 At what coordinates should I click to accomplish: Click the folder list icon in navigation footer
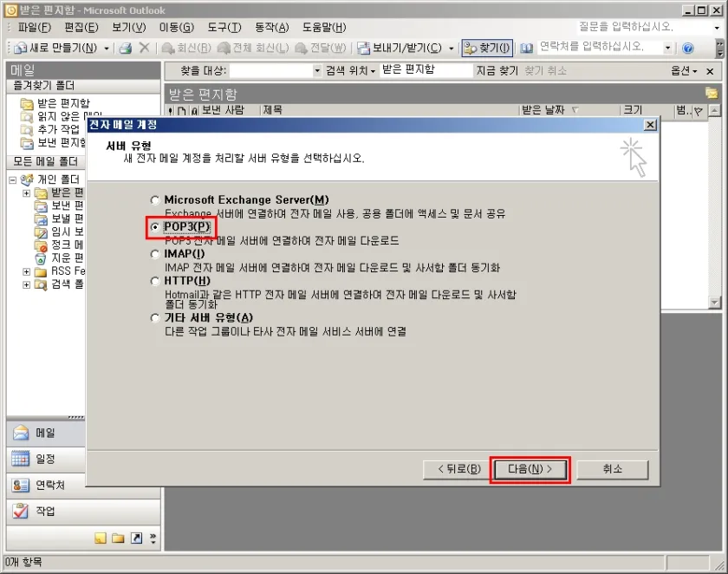click(x=118, y=538)
